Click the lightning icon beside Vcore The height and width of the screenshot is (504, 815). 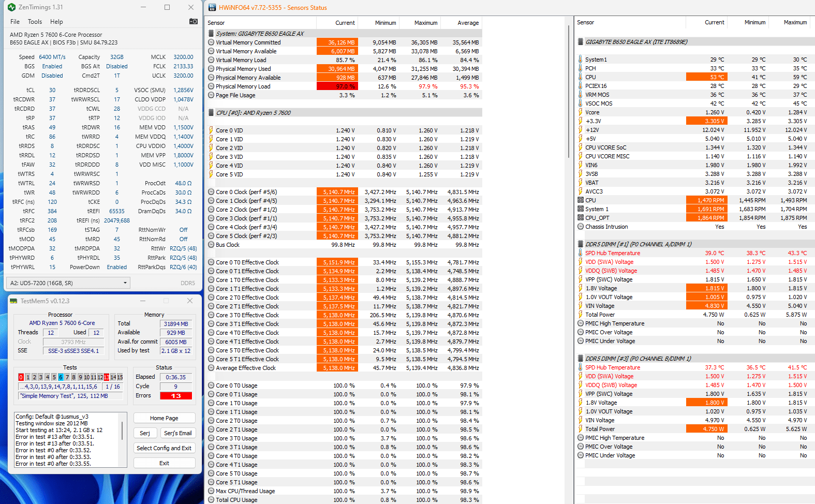click(x=580, y=112)
